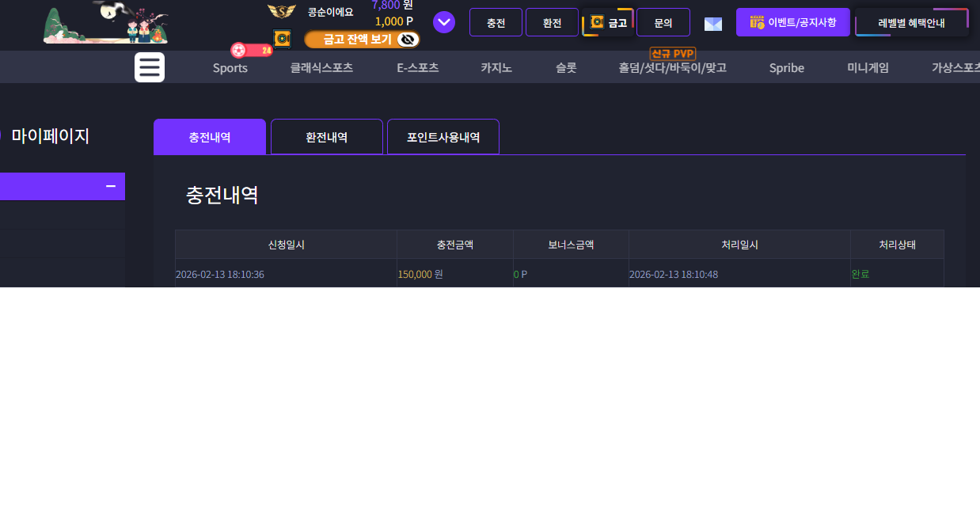
Task: Toggle vault balance visibility eye icon
Action: pos(408,40)
